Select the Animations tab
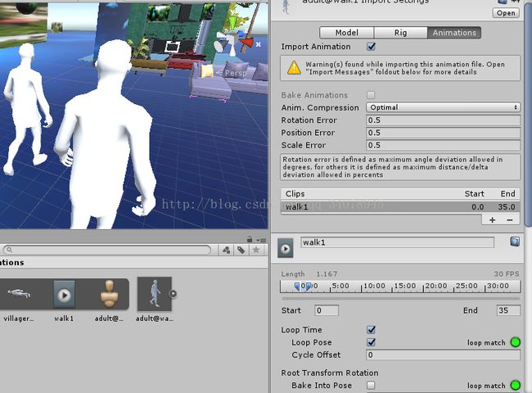Image resolution: width=532 pixels, height=393 pixels. pyautogui.click(x=454, y=33)
